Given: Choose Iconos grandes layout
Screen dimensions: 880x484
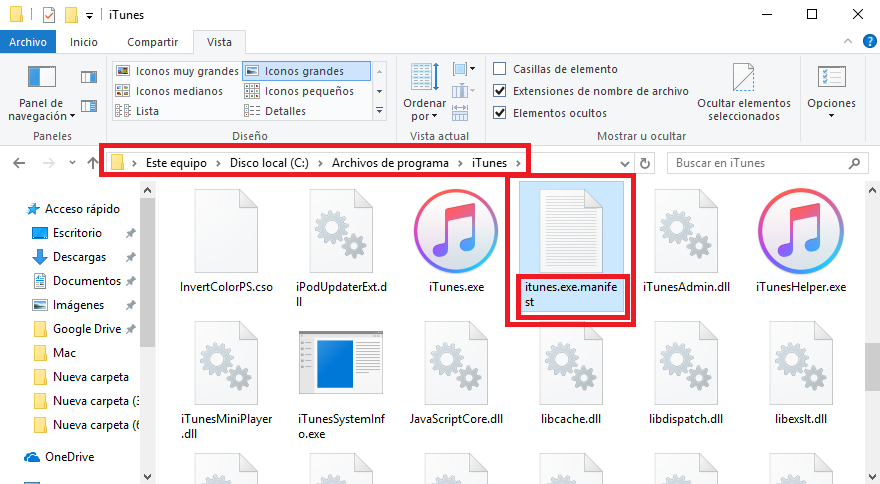Looking at the screenshot, I should pos(306,71).
